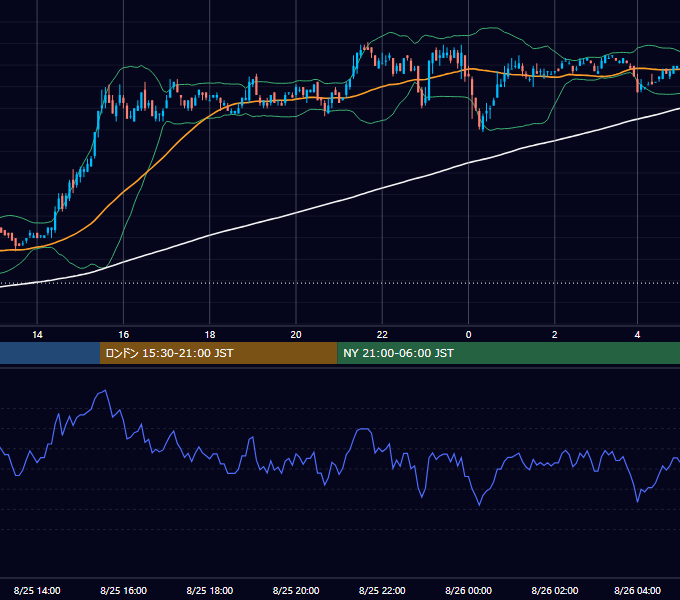This screenshot has width=680, height=600.
Task: Click the 8/25 14:00 date label
Action: (37, 590)
